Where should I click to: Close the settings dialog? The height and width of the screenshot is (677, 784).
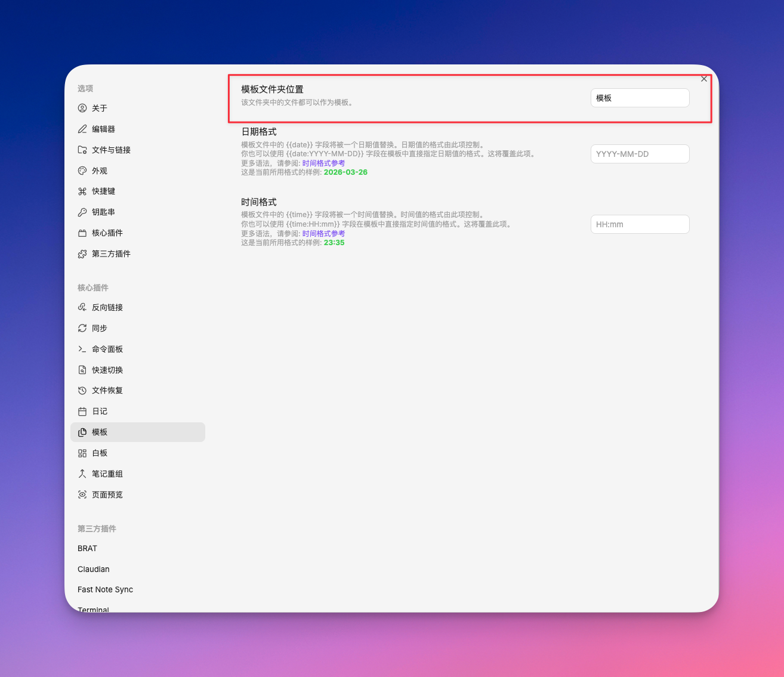pos(704,79)
